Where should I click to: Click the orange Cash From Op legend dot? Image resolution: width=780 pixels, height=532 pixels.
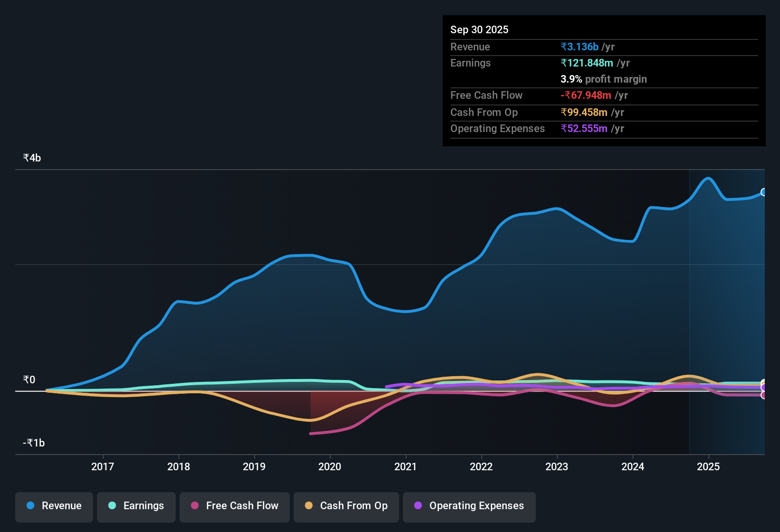click(309, 506)
